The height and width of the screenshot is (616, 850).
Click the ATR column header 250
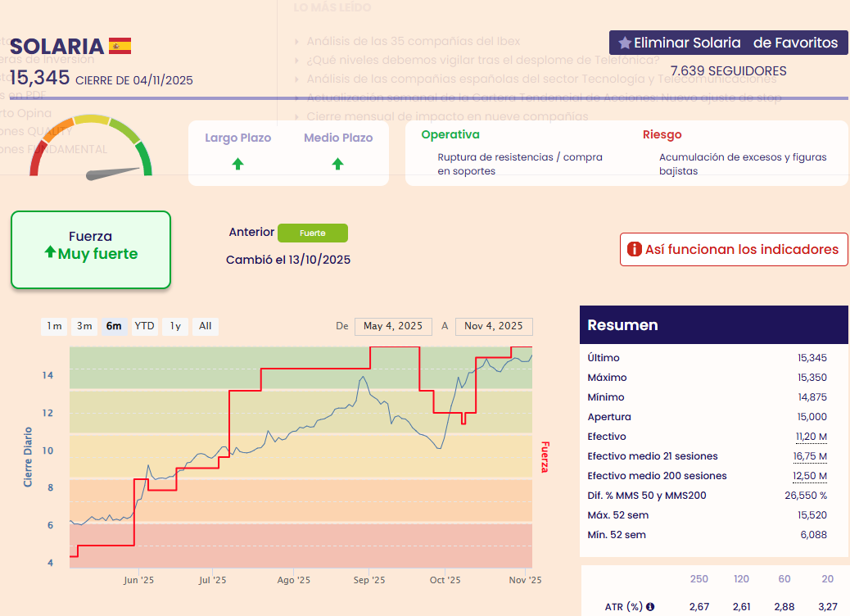pyautogui.click(x=699, y=579)
